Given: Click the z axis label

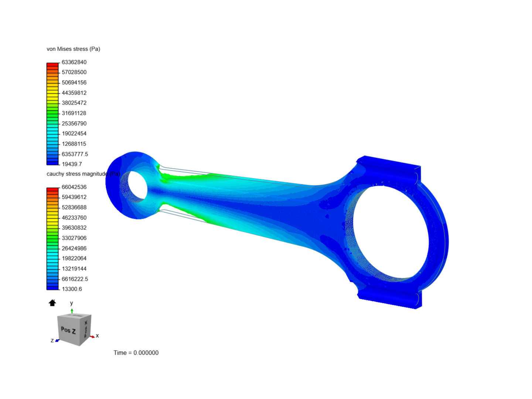Looking at the screenshot, I should click(x=52, y=341).
